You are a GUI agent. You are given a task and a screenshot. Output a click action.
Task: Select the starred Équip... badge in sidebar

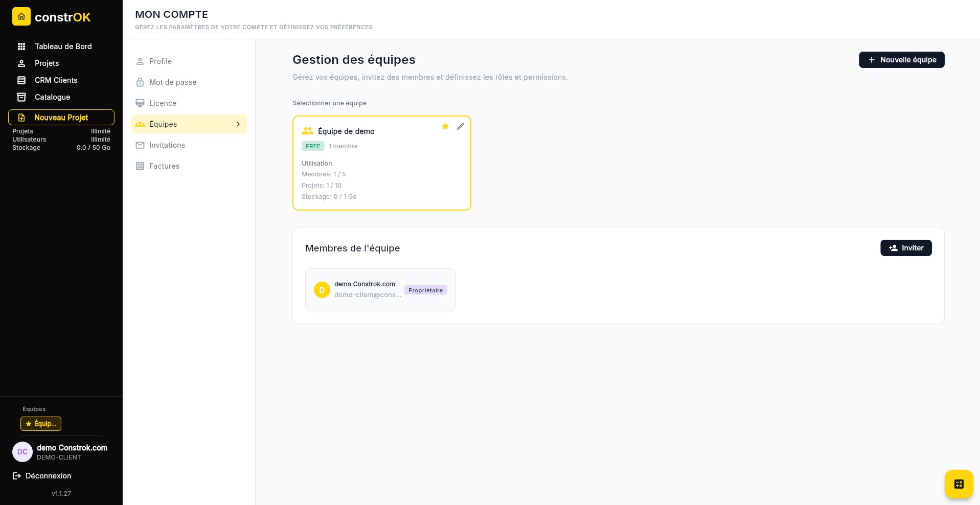[x=41, y=424]
